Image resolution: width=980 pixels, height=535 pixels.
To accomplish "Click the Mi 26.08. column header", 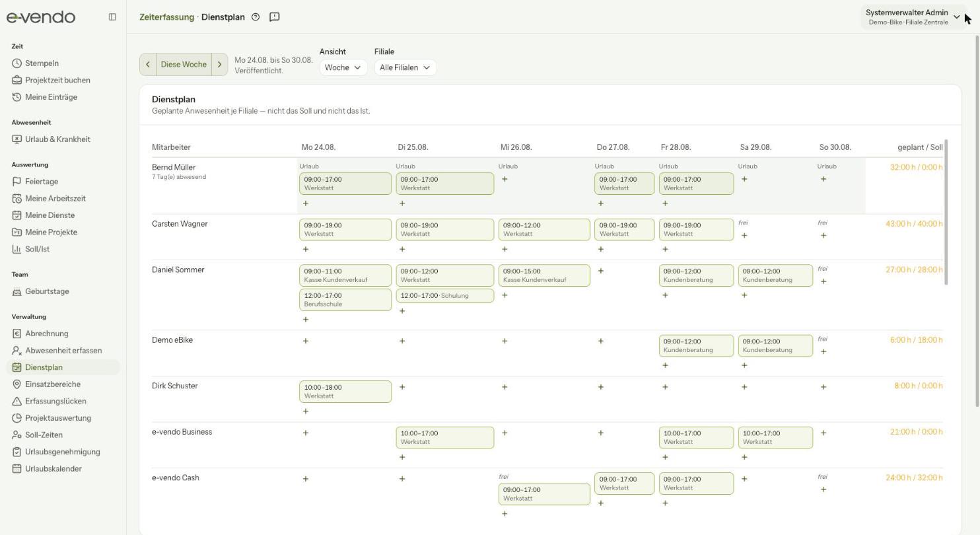I will pyautogui.click(x=516, y=147).
